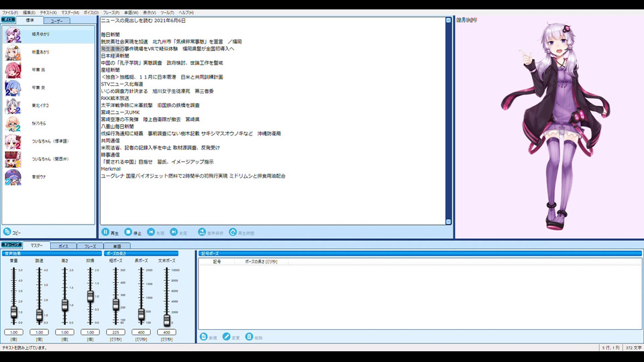Show playback duration with 再生時間 icon
644x362 pixels.
(233, 233)
